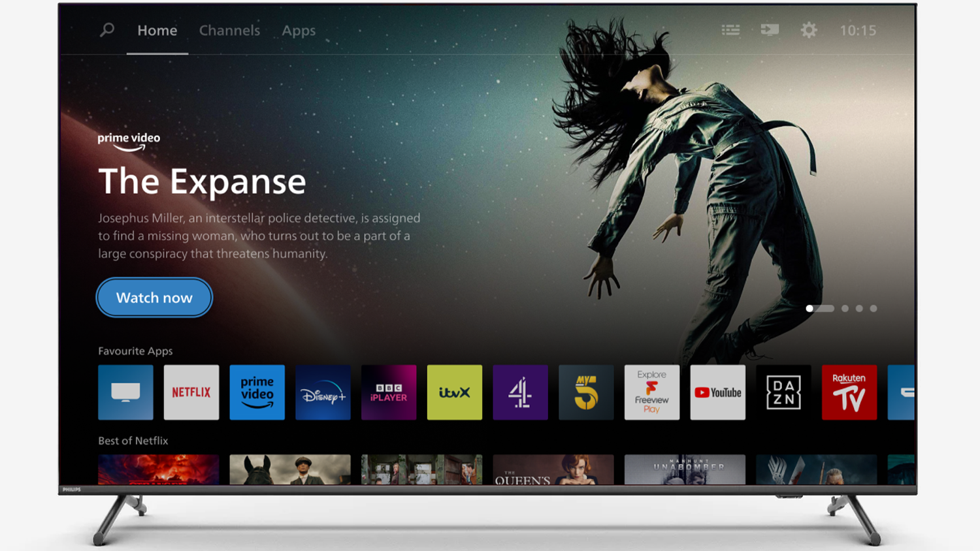Viewport: 980px width, 551px height.
Task: Open the My5 app tile
Action: pyautogui.click(x=586, y=392)
